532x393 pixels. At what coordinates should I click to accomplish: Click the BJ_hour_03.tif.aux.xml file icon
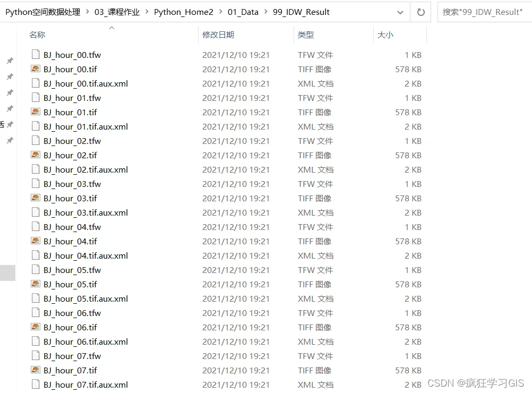(x=36, y=212)
